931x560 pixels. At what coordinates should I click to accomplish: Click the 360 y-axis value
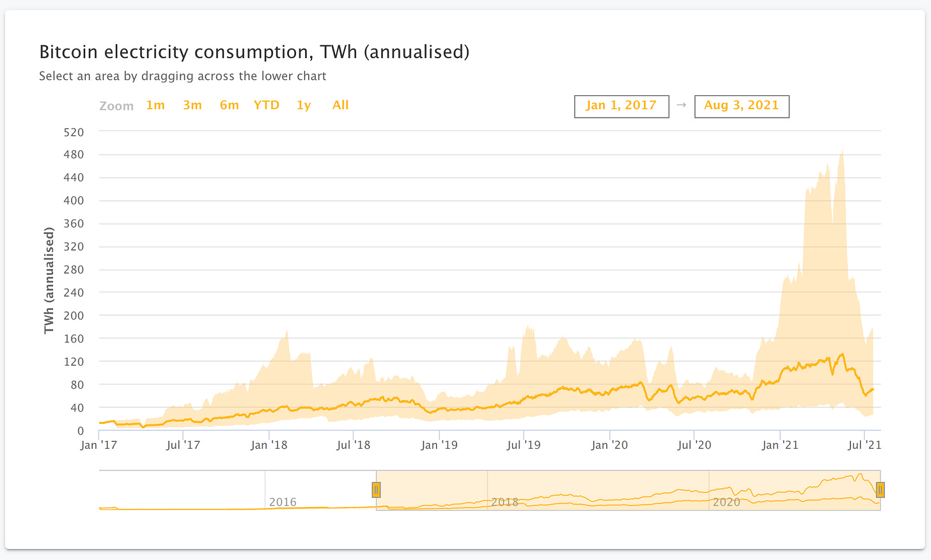pos(74,224)
